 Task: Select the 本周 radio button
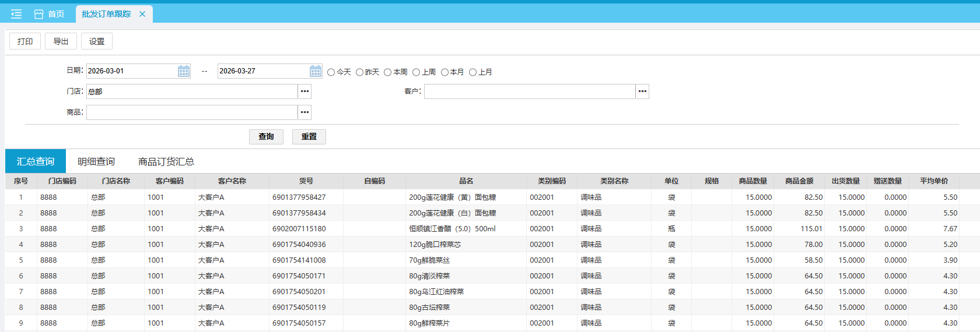(x=387, y=72)
